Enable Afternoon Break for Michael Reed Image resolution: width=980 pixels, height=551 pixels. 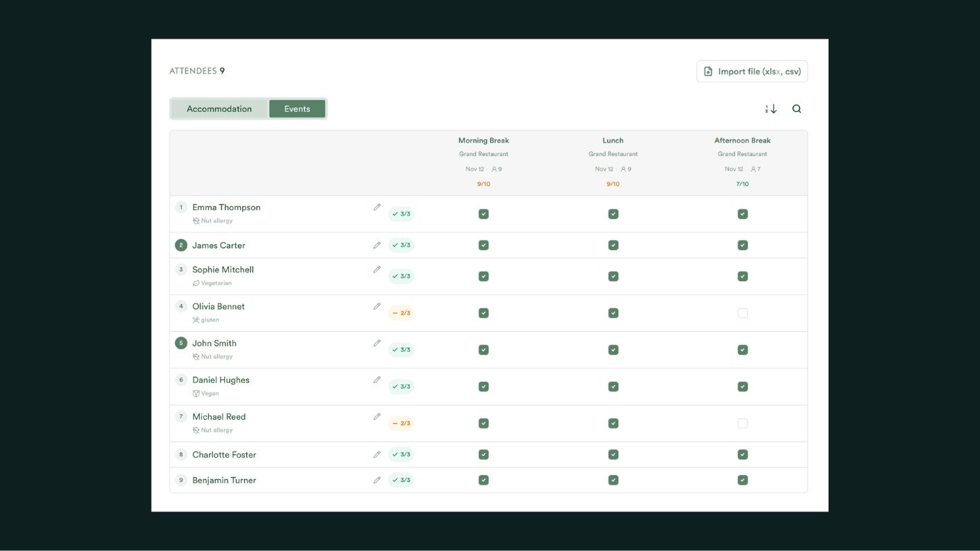(x=743, y=423)
